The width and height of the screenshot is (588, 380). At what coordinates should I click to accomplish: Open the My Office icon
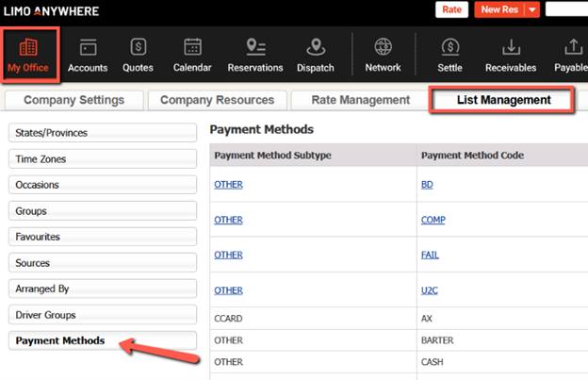point(28,47)
